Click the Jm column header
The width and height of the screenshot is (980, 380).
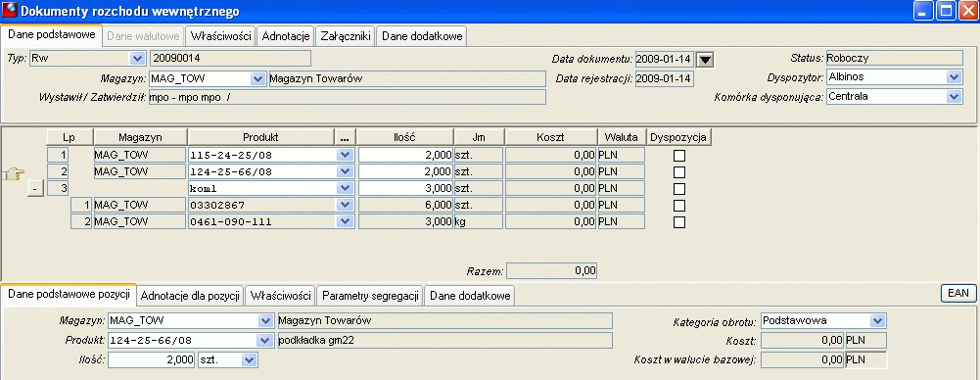tap(479, 137)
